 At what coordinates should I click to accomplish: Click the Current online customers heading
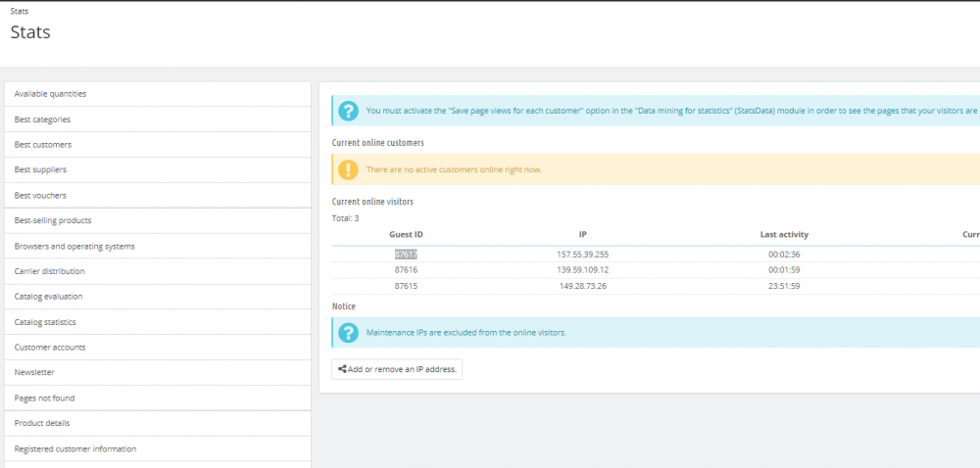pyautogui.click(x=378, y=143)
